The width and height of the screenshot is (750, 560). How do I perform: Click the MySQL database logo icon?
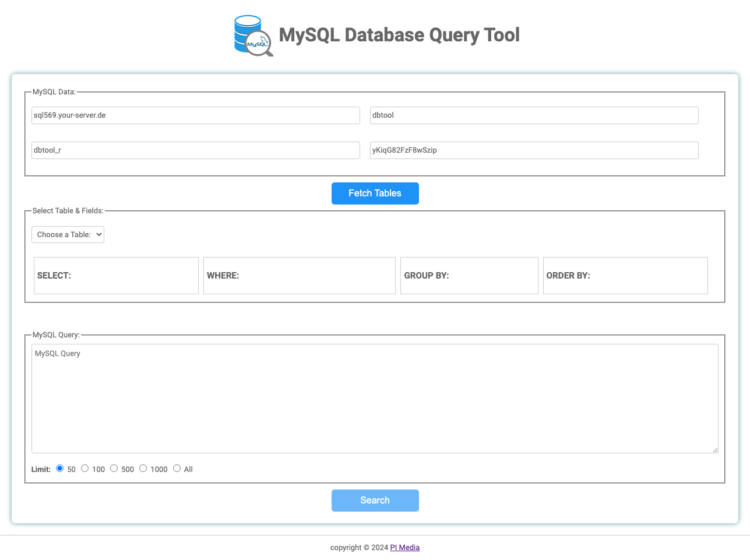tap(253, 36)
